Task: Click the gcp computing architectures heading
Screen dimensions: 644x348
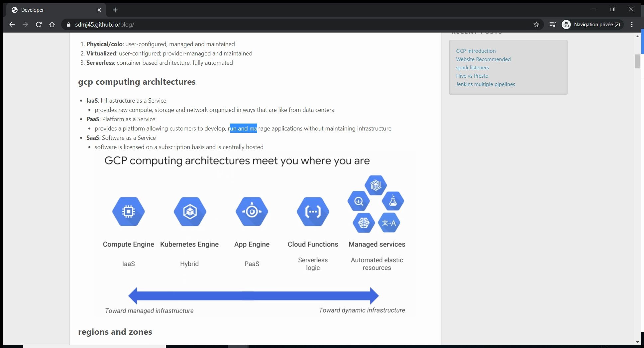Action: coord(137,82)
